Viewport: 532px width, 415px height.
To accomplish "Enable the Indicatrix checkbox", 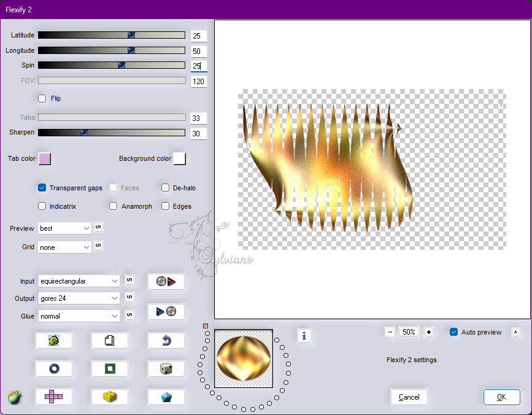I will coord(42,206).
